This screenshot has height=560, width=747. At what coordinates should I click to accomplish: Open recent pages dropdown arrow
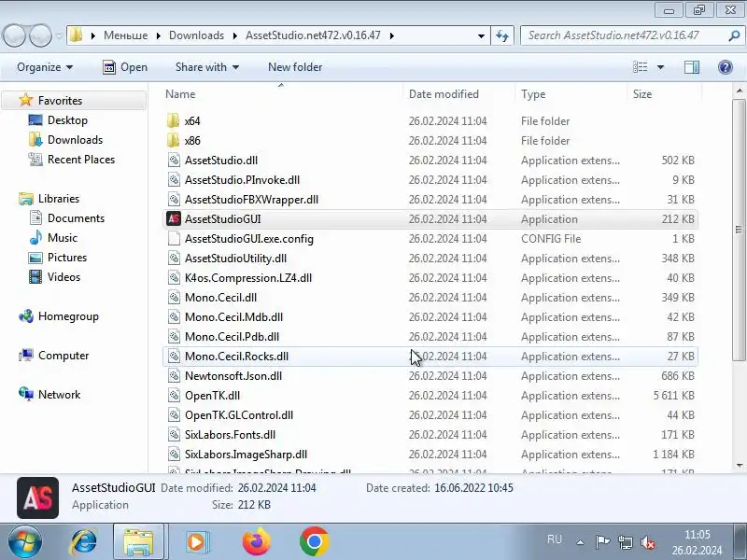click(59, 35)
